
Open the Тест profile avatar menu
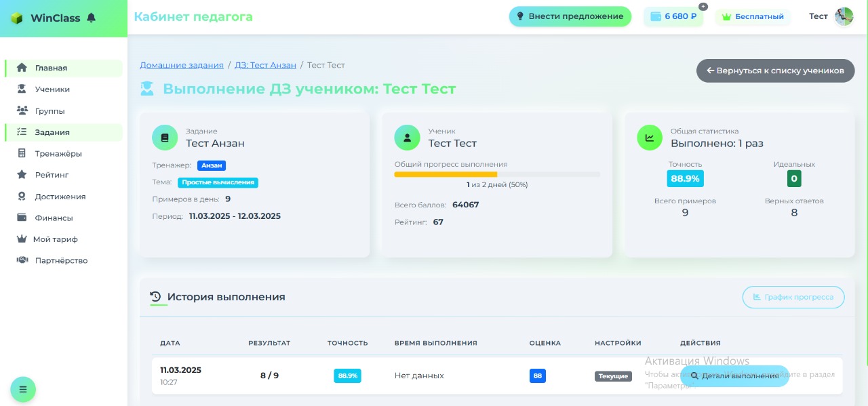843,16
